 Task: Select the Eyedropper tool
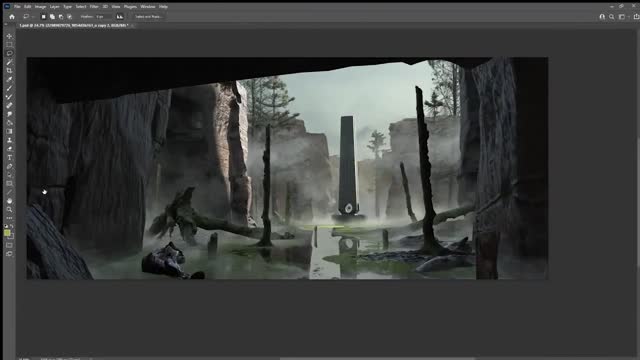click(9, 80)
